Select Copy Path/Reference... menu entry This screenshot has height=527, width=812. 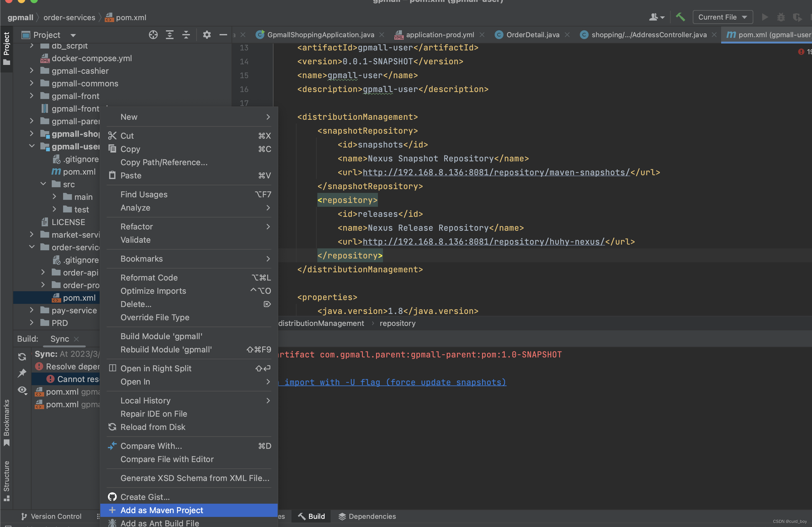click(x=189, y=162)
